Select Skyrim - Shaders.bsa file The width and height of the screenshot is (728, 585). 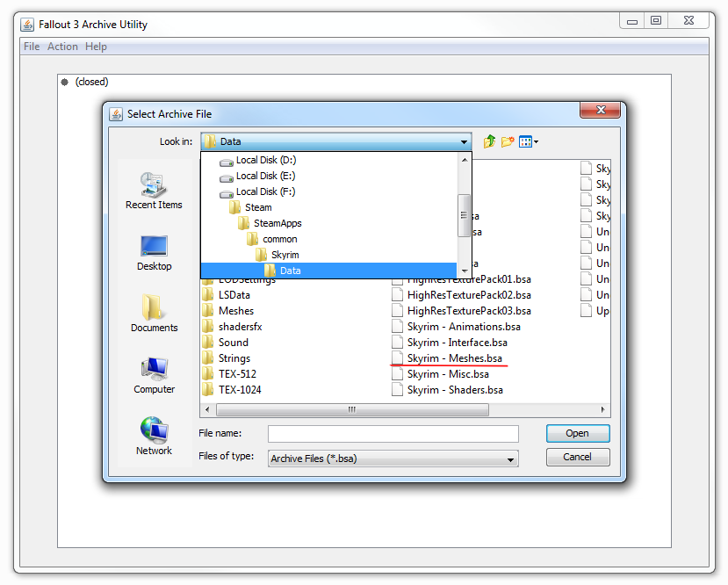click(448, 390)
